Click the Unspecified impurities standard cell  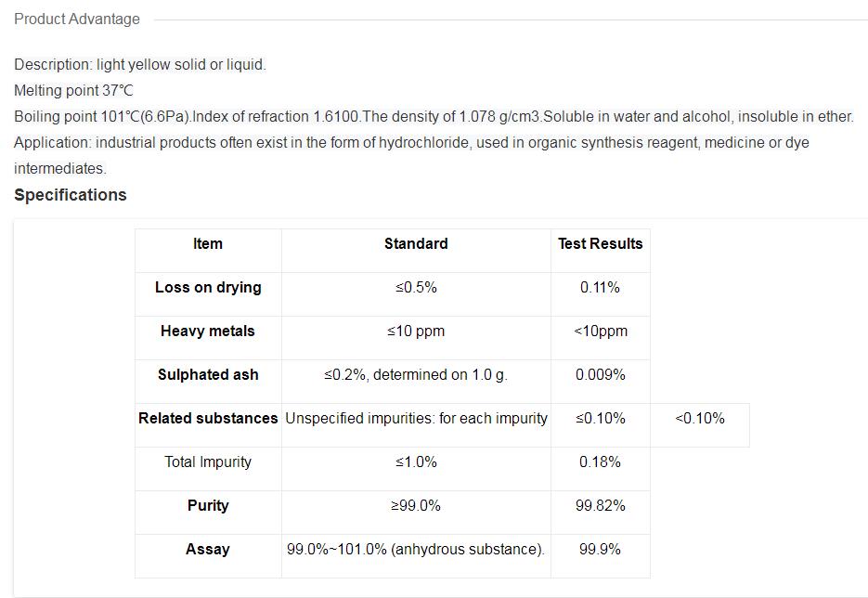point(416,419)
